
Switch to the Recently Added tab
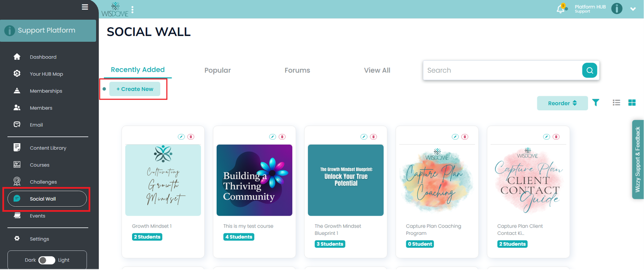(138, 70)
